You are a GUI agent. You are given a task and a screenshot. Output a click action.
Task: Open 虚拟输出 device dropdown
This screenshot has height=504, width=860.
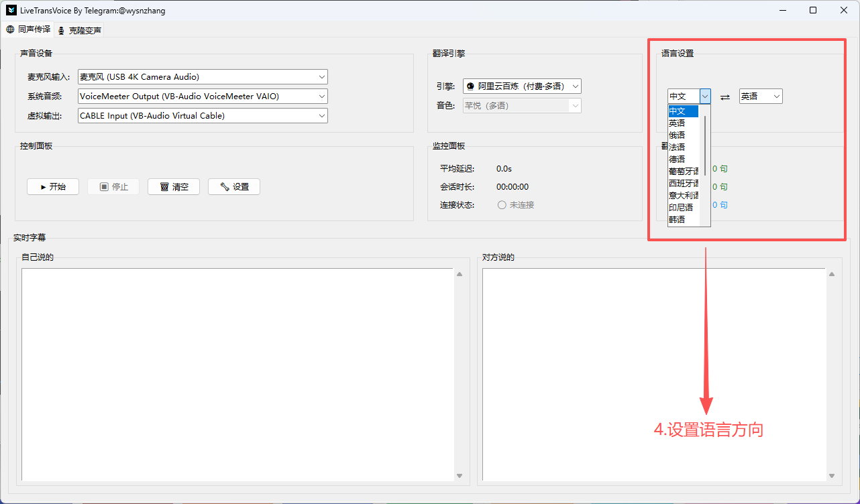click(203, 116)
